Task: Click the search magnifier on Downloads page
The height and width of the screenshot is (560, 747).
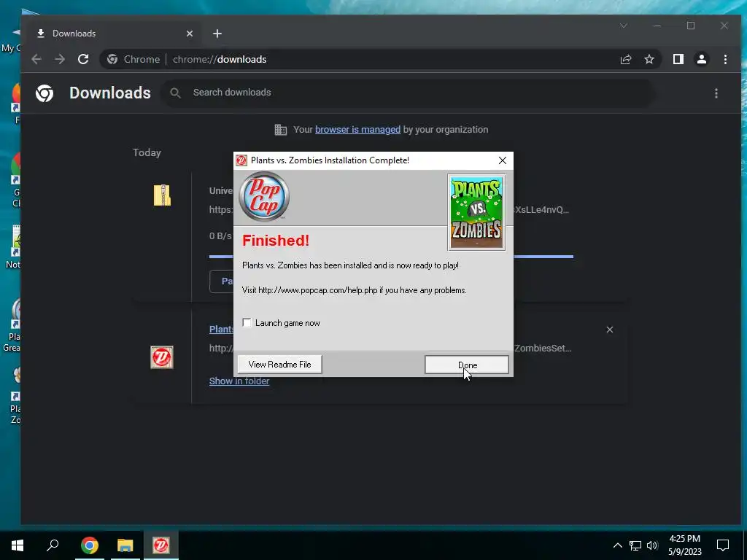Action: 175,93
